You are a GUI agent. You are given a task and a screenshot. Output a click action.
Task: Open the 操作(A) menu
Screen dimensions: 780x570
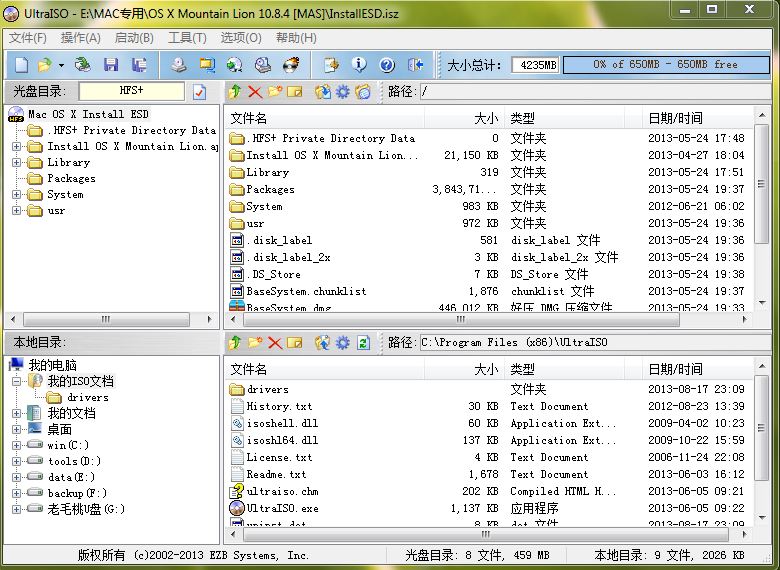tap(81, 38)
